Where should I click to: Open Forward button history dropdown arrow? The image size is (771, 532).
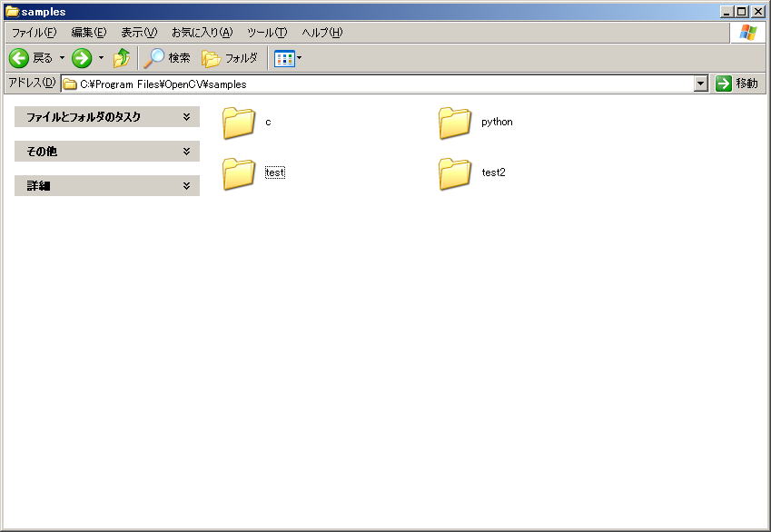coord(102,58)
